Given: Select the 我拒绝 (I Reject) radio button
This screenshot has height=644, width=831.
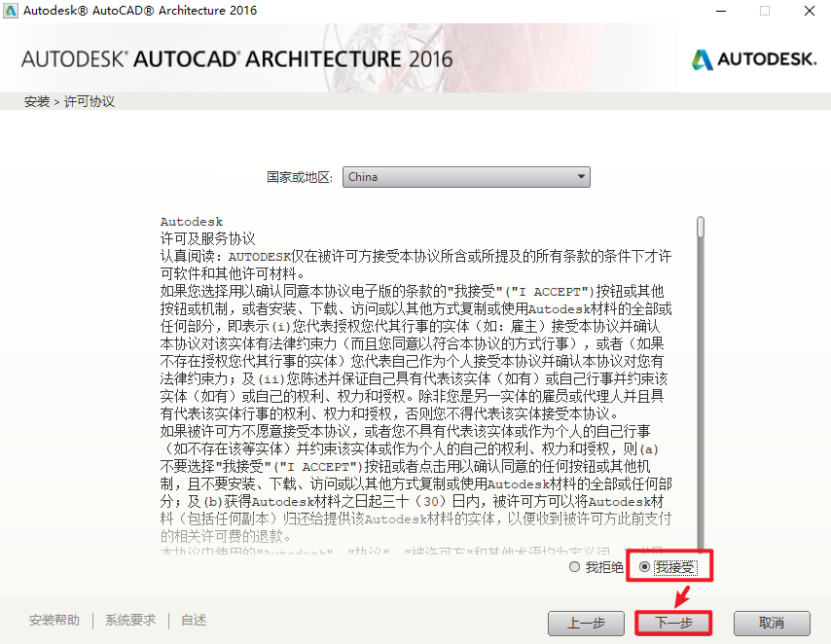Looking at the screenshot, I should click(x=575, y=567).
